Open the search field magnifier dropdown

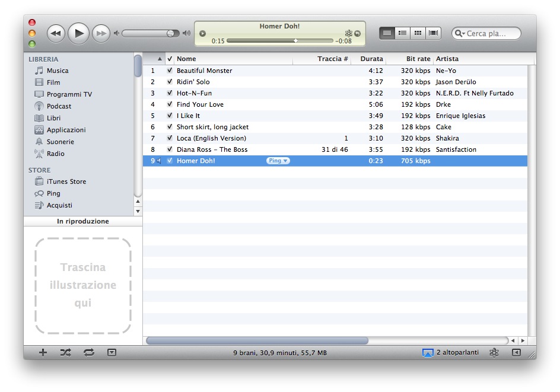pos(459,34)
